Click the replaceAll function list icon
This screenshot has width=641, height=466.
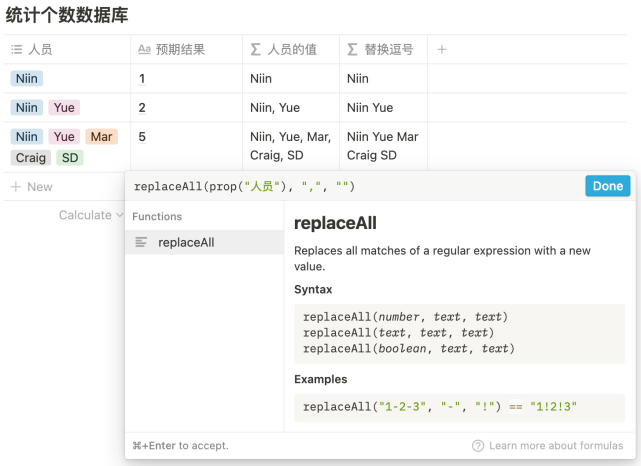141,242
